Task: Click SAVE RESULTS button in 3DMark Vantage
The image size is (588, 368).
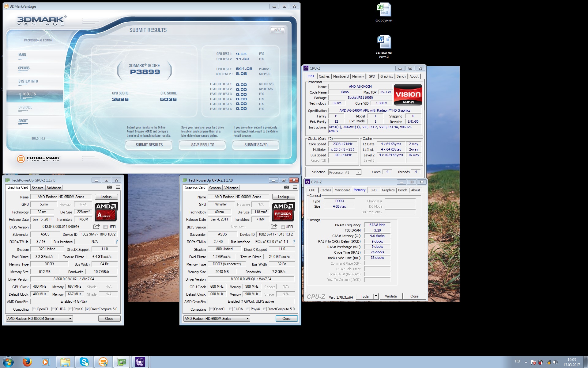Action: [x=202, y=145]
